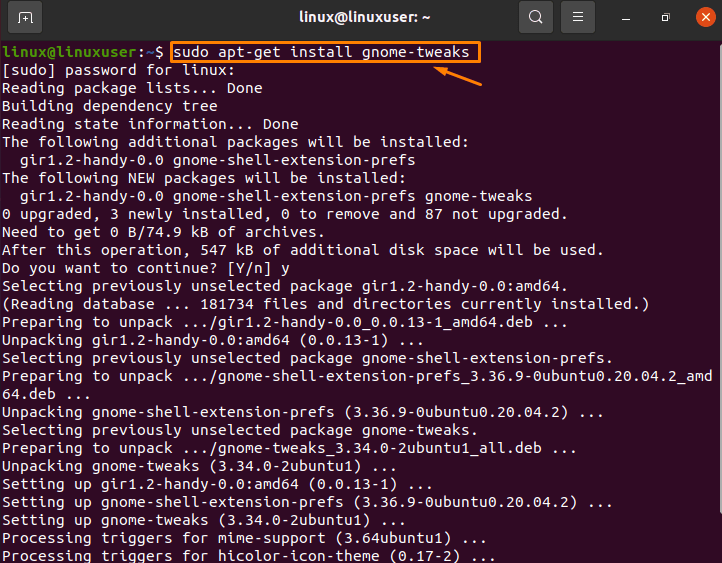Click the '(Reading database ... 181734 files' line
Viewport: 722px width, 563px height.
point(326,304)
